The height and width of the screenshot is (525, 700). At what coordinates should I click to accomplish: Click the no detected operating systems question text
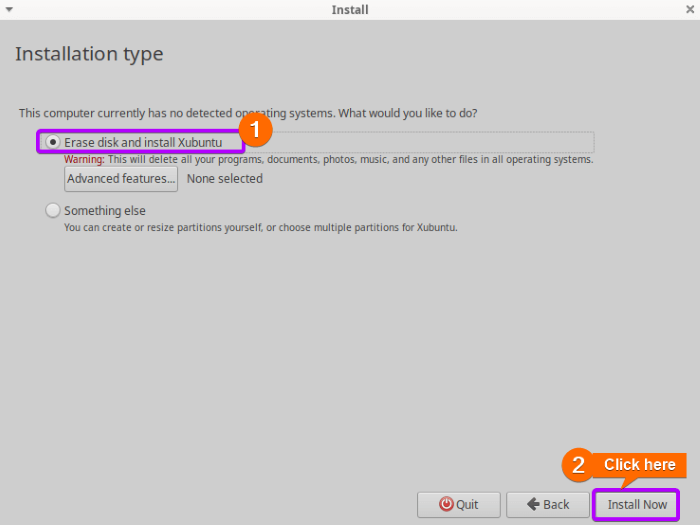pos(248,113)
